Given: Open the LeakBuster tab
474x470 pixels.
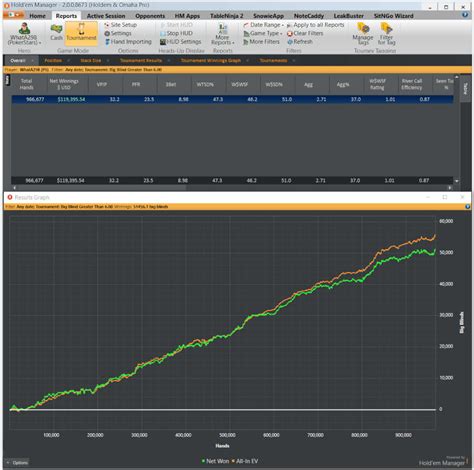Looking at the screenshot, I should click(348, 16).
